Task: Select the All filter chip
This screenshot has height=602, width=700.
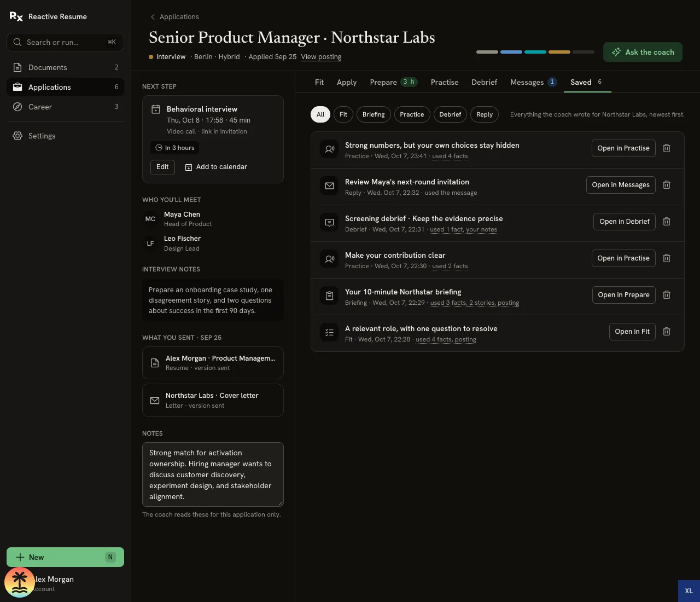Action: tap(320, 114)
